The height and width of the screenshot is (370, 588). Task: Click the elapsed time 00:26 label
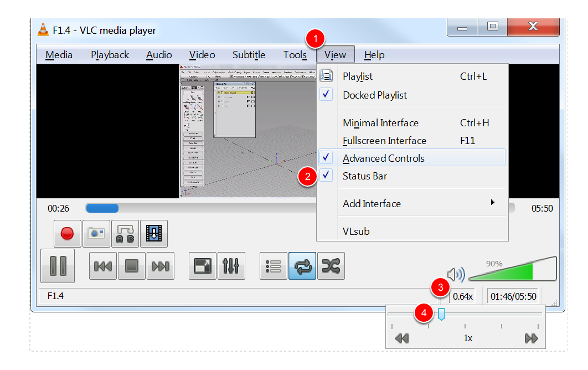tap(59, 208)
